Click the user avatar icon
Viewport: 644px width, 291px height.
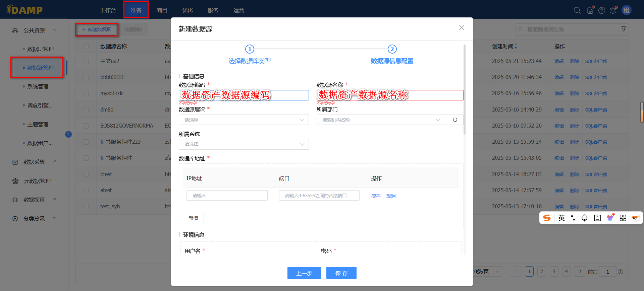pyautogui.click(x=627, y=10)
